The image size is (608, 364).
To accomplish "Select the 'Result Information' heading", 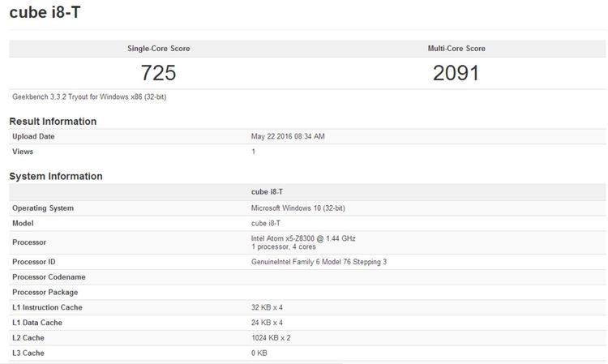I will [53, 122].
